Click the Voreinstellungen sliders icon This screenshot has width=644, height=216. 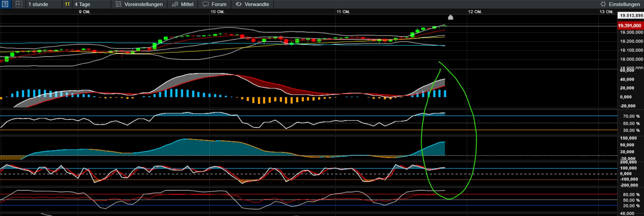tap(118, 4)
